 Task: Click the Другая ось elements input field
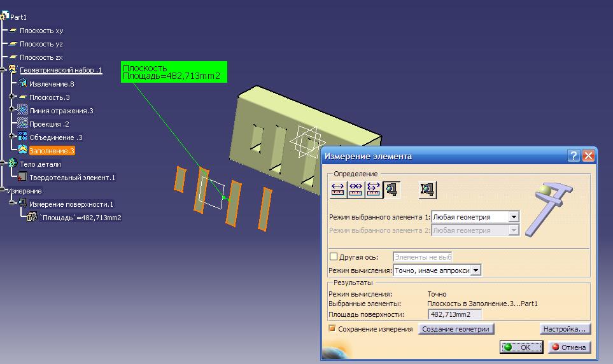pyautogui.click(x=422, y=257)
